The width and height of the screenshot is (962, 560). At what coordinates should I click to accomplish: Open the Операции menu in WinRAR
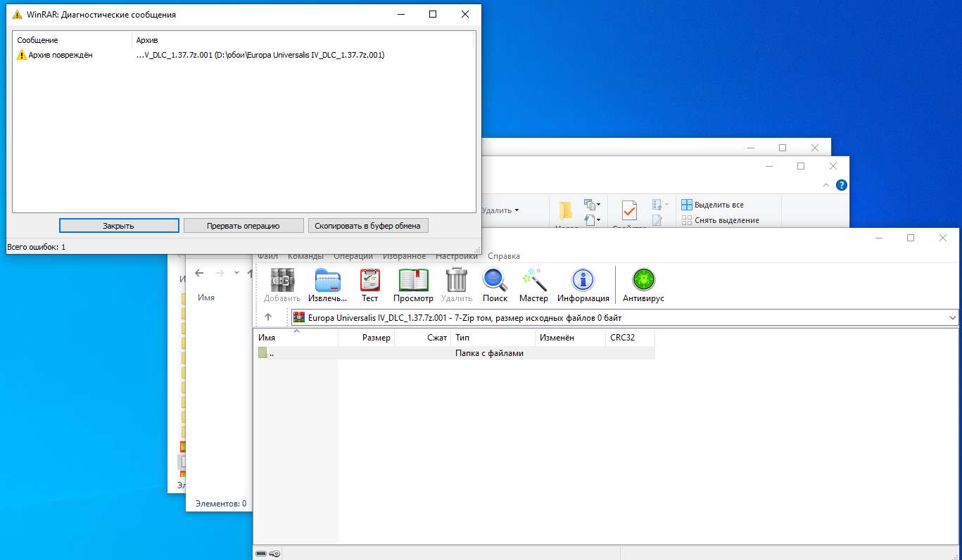[x=353, y=256]
